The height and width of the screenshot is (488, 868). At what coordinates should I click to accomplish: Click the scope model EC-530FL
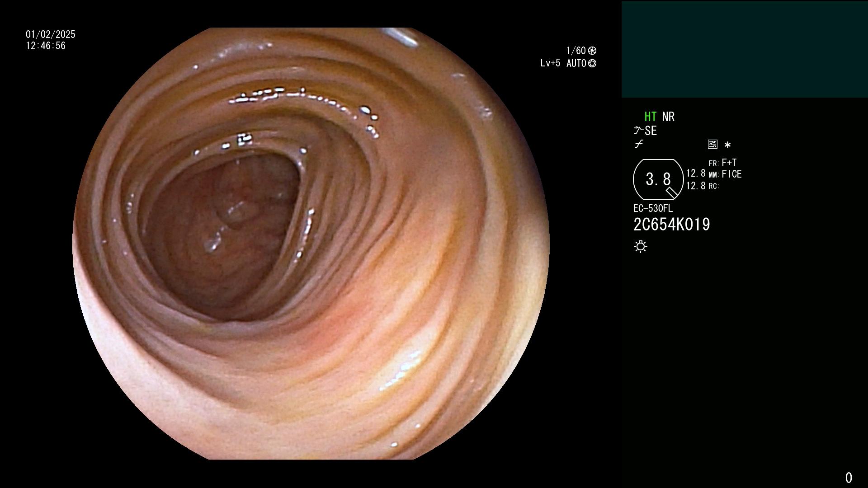653,208
